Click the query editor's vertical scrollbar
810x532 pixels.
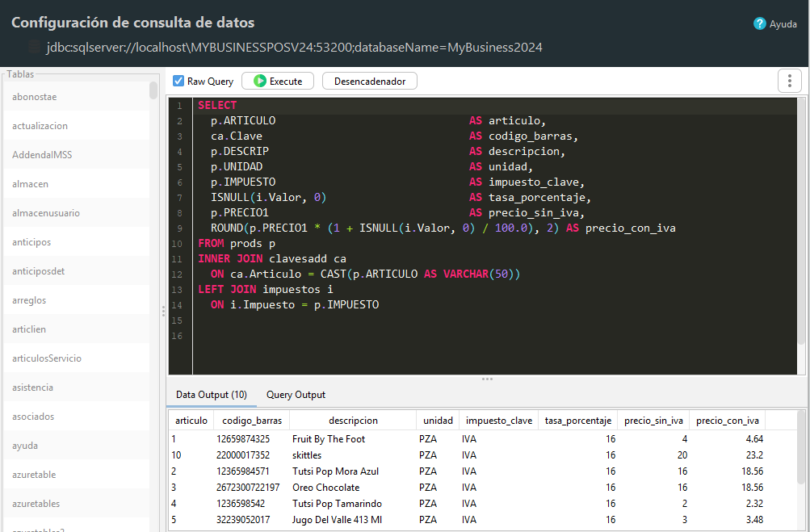[801, 222]
